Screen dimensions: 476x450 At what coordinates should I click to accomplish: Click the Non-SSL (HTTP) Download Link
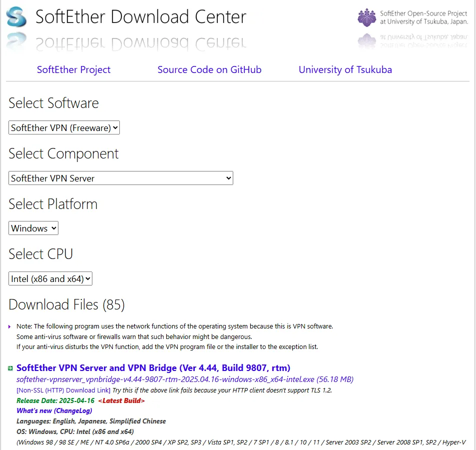63,390
